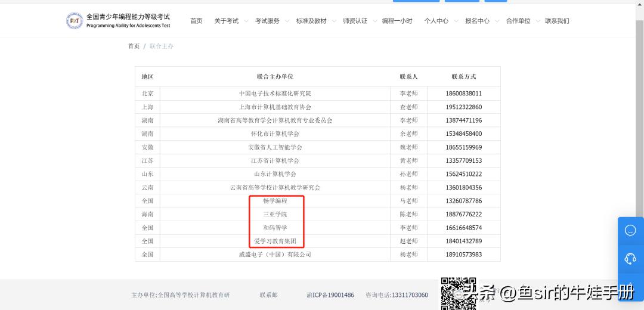The width and height of the screenshot is (644, 310).
Task: Click phone number 15624510222
Action: tap(464, 174)
